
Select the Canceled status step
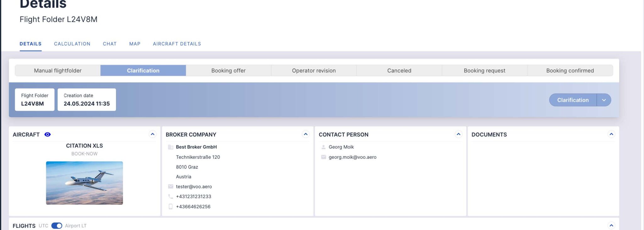tap(399, 71)
